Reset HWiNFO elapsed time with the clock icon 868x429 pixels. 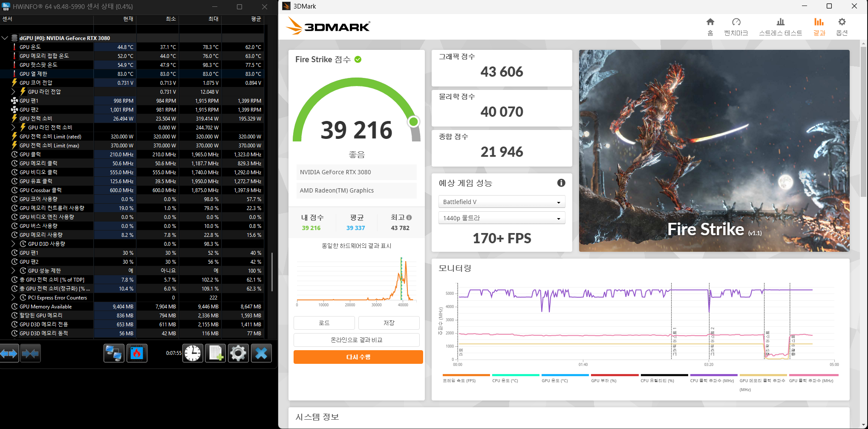tap(193, 353)
